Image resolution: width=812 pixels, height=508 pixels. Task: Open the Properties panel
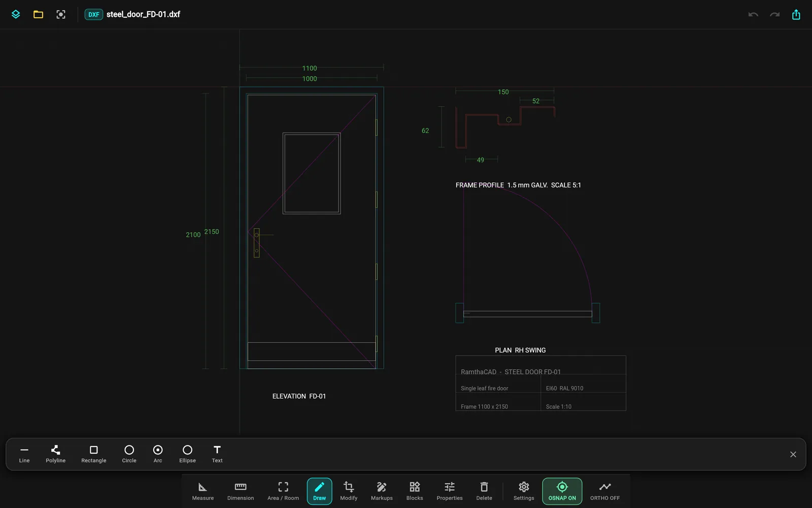point(450,491)
